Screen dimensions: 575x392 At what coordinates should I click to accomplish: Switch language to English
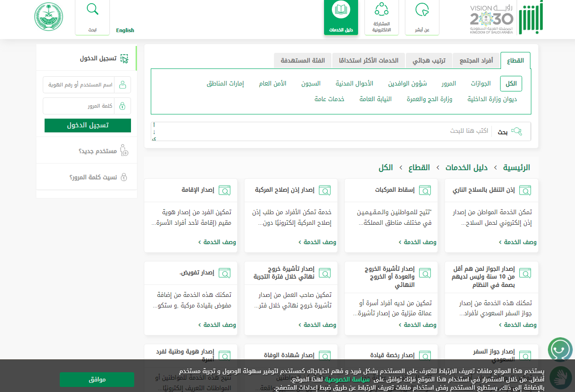tap(125, 30)
